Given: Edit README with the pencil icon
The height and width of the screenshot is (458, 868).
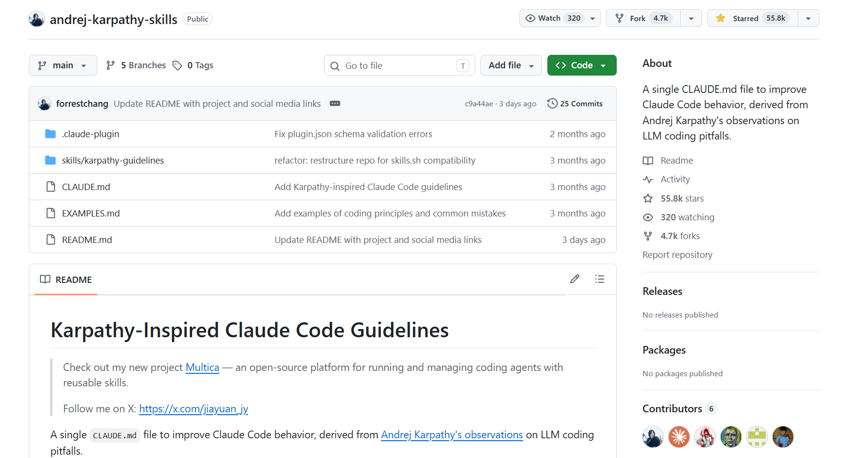Looking at the screenshot, I should tap(574, 279).
